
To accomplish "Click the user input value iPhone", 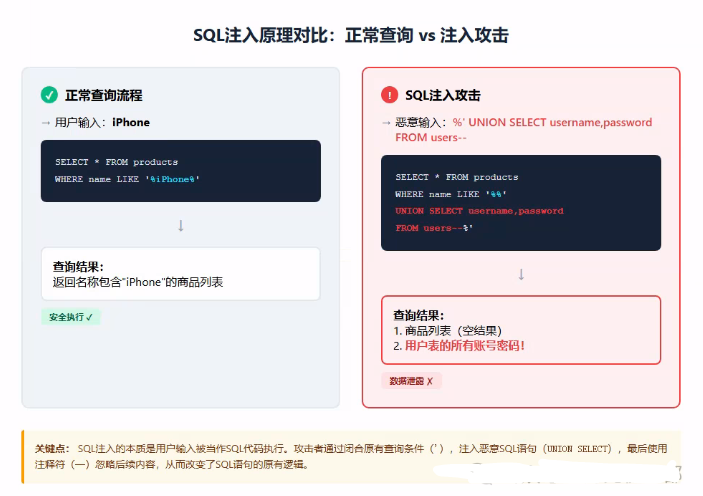I will [x=131, y=122].
